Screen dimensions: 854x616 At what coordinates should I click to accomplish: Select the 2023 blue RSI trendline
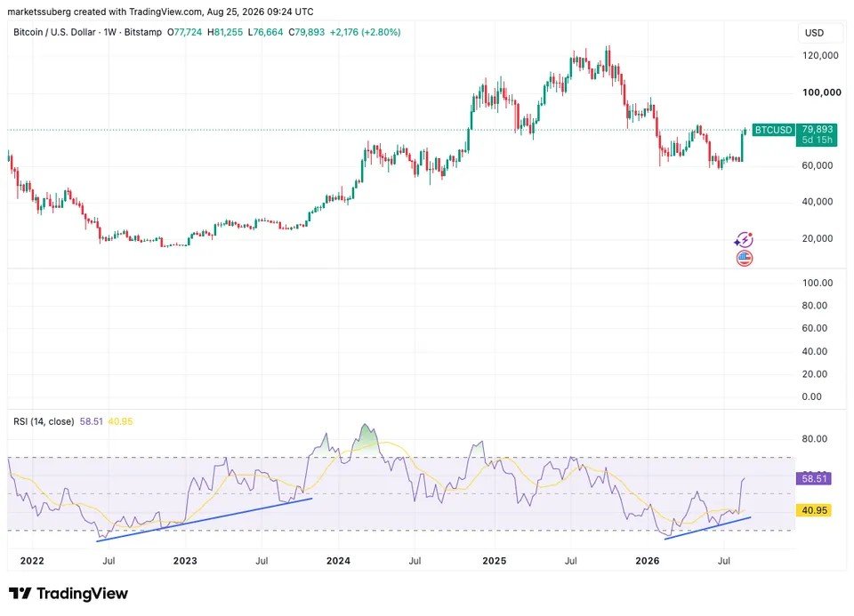205,519
